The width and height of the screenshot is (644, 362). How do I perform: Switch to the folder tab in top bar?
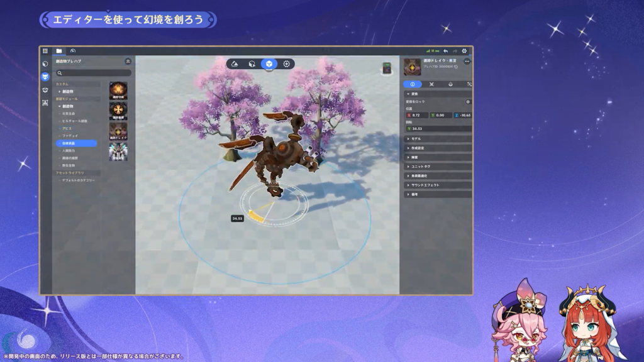pyautogui.click(x=58, y=51)
